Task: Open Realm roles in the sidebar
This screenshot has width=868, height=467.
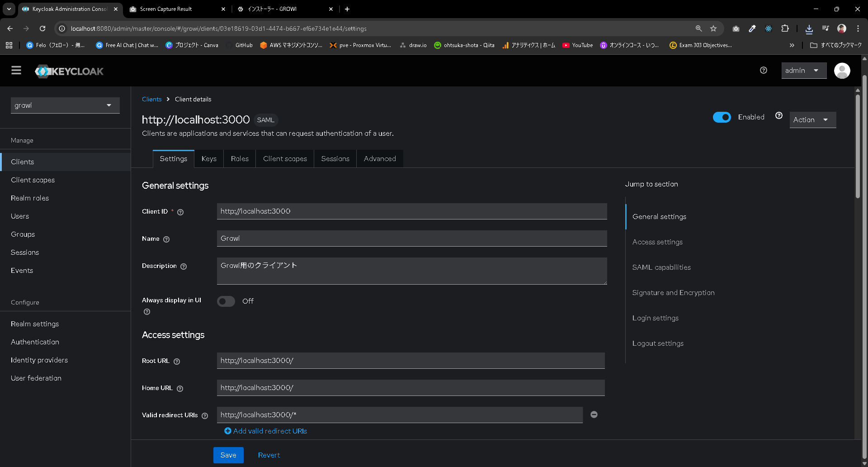Action: coord(66,198)
